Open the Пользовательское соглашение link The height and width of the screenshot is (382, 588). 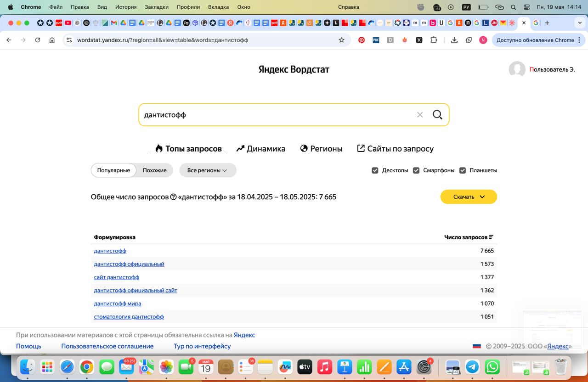click(x=107, y=346)
